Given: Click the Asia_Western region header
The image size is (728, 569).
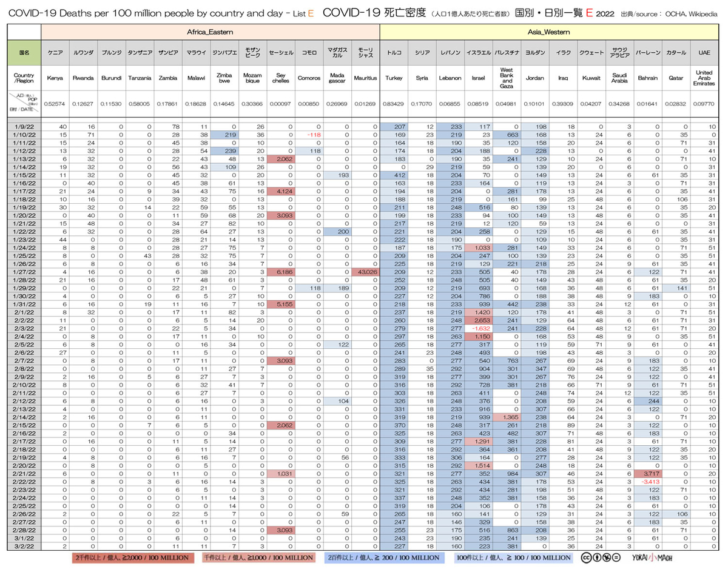Looking at the screenshot, I should point(550,32).
